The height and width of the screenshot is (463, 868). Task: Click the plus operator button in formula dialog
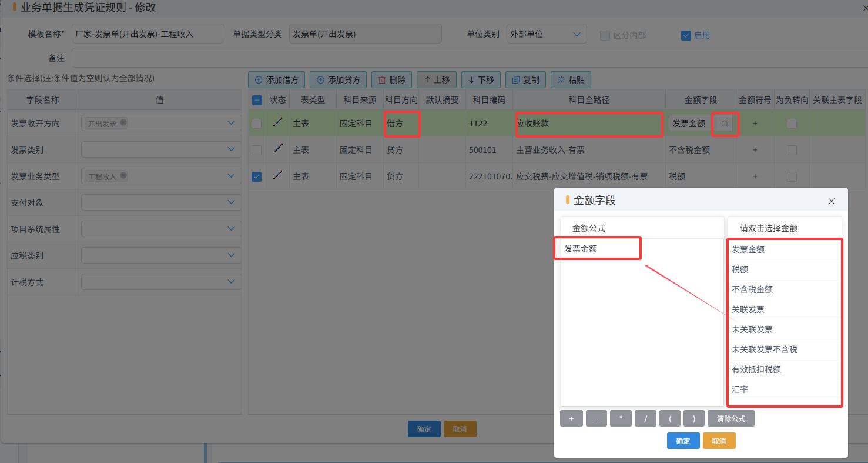click(x=571, y=418)
